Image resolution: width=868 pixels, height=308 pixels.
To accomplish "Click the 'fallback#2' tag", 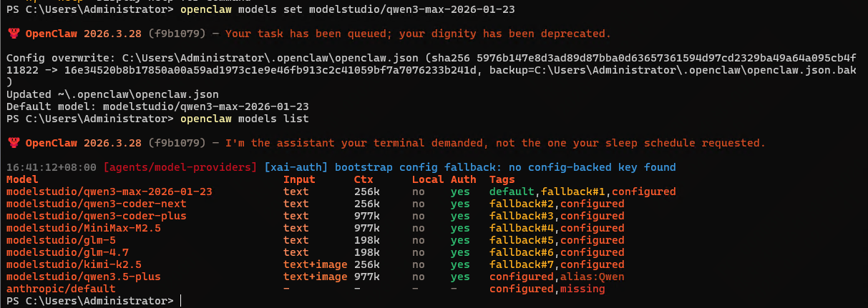I will 522,204.
